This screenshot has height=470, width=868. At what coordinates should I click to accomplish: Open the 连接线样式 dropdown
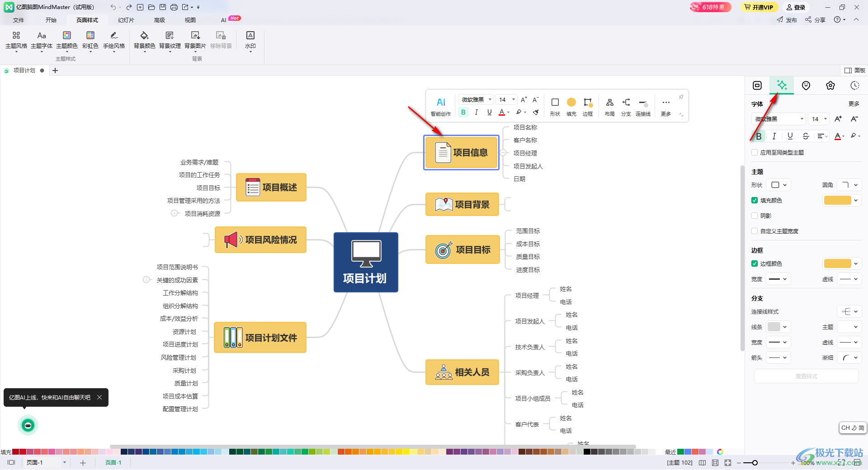pyautogui.click(x=849, y=311)
